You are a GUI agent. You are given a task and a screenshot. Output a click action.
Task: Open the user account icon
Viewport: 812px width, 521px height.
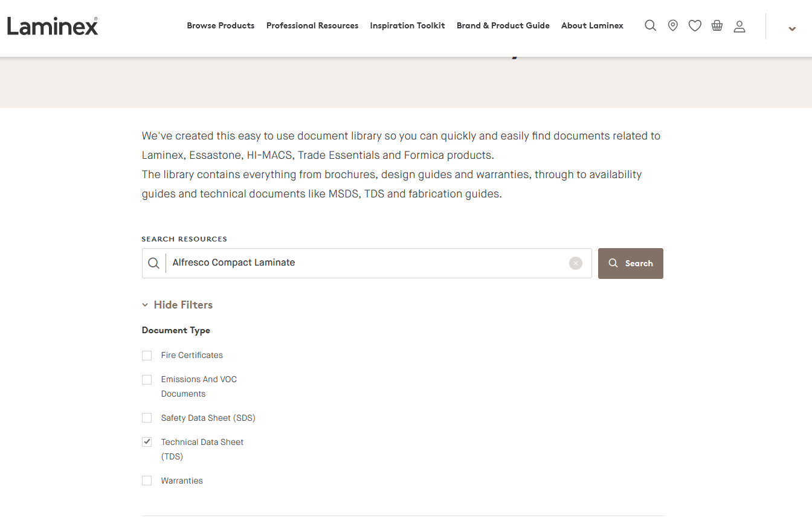pyautogui.click(x=739, y=26)
